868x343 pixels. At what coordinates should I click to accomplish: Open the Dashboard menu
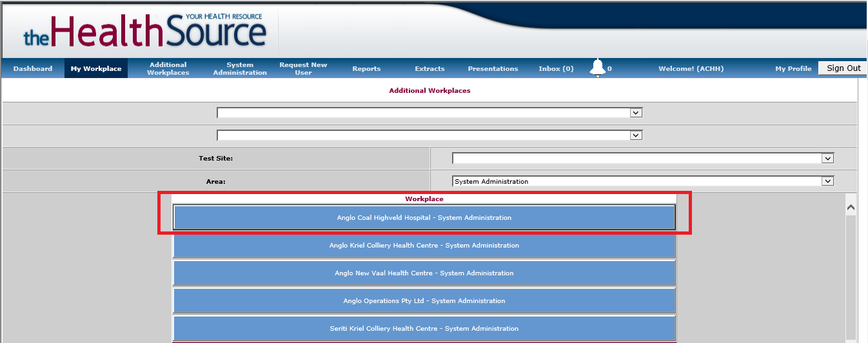pyautogui.click(x=33, y=68)
